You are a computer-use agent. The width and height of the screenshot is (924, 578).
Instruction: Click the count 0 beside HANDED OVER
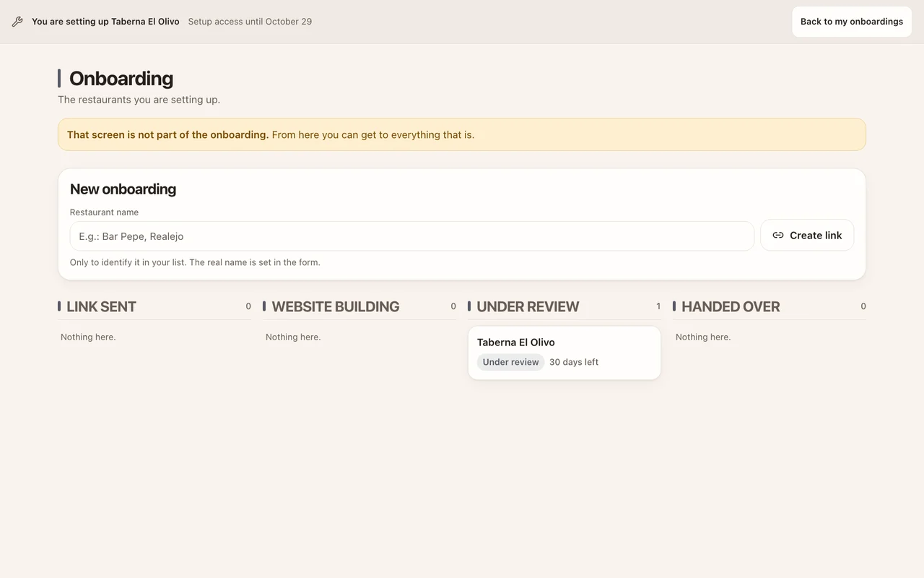coord(863,306)
